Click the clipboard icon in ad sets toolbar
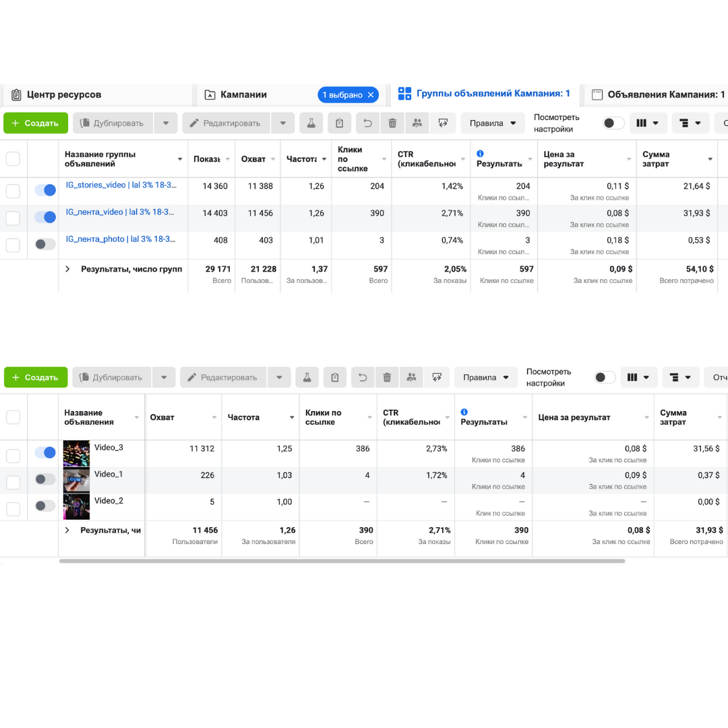Screen dimensions: 728x728 pos(339,123)
